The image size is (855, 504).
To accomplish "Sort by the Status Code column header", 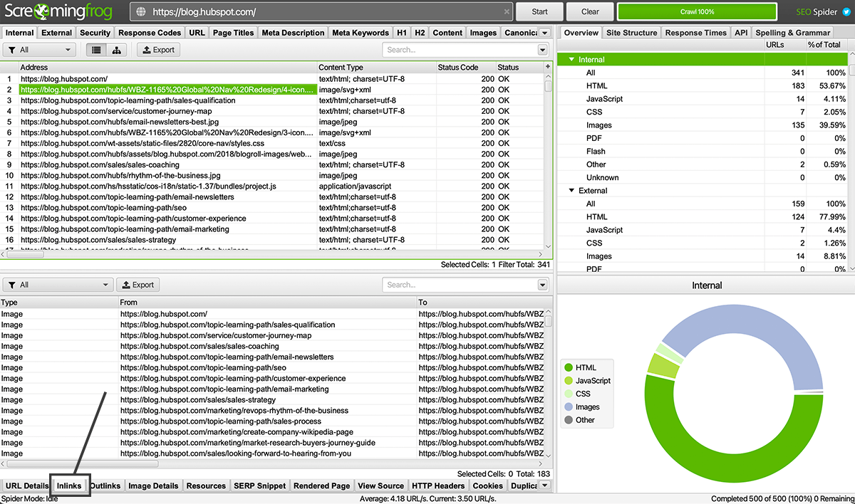I will (466, 68).
